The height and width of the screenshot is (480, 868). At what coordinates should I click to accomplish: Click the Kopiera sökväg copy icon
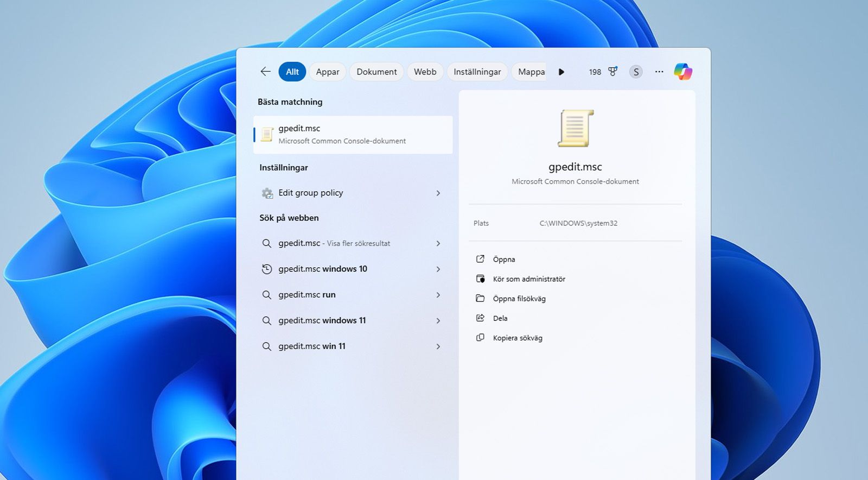pos(480,337)
